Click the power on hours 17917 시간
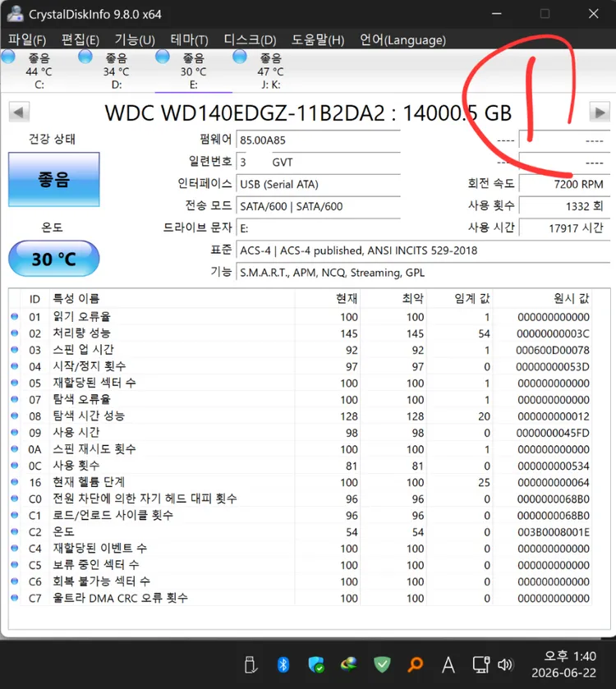This screenshot has width=616, height=689. coord(564,228)
